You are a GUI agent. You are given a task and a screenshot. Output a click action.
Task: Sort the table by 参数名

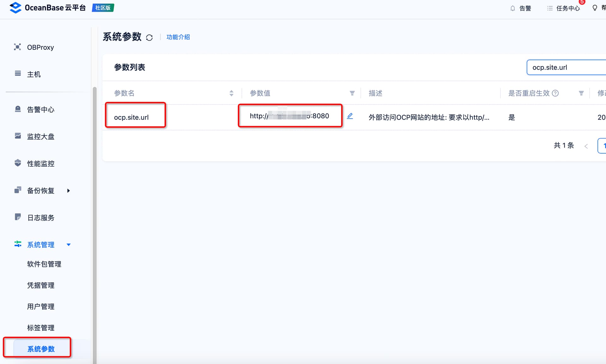(231, 93)
